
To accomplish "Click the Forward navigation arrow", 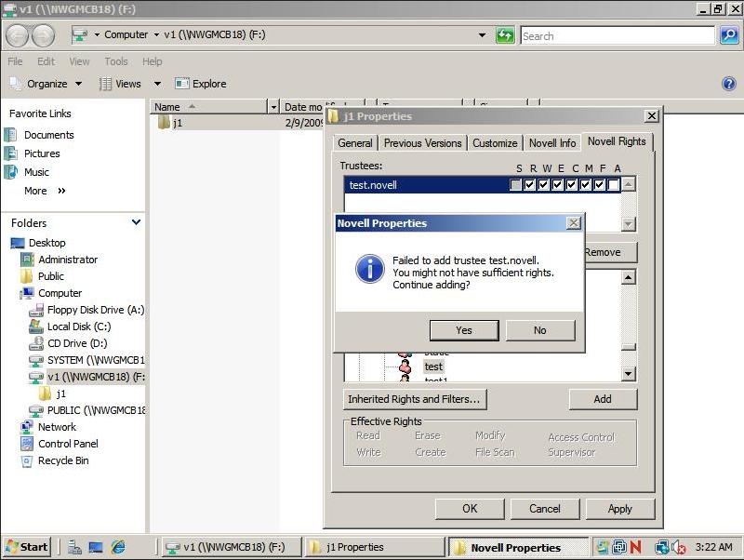I will pyautogui.click(x=43, y=35).
